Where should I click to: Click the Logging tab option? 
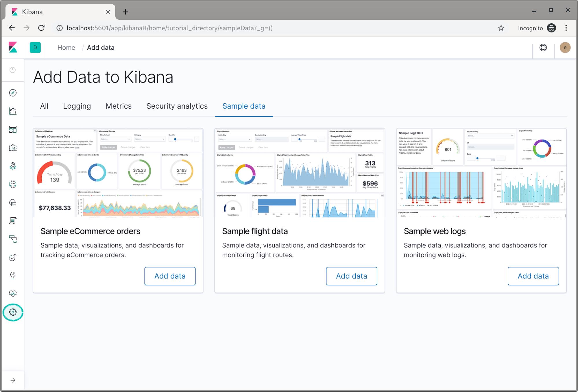coord(77,106)
